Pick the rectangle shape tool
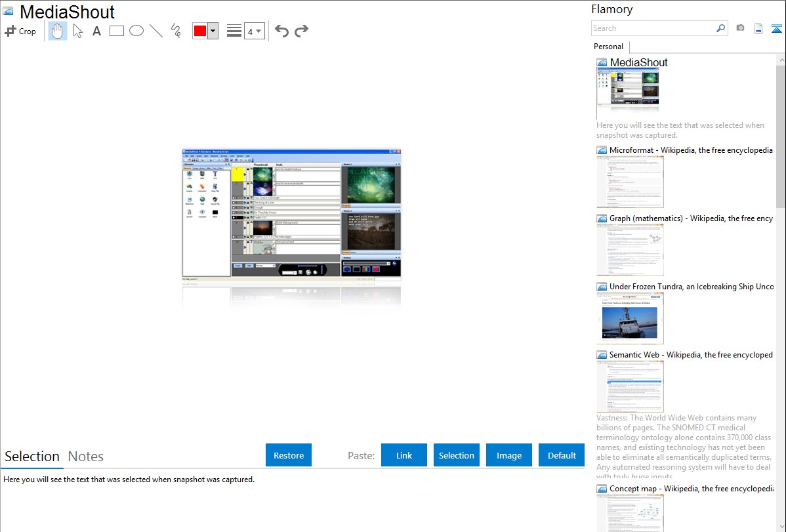The height and width of the screenshot is (532, 786). tap(117, 31)
